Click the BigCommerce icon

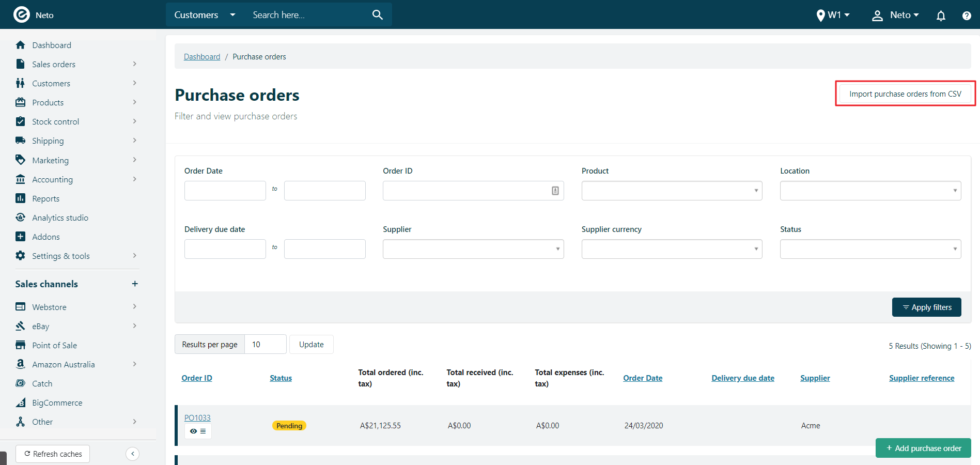21,402
